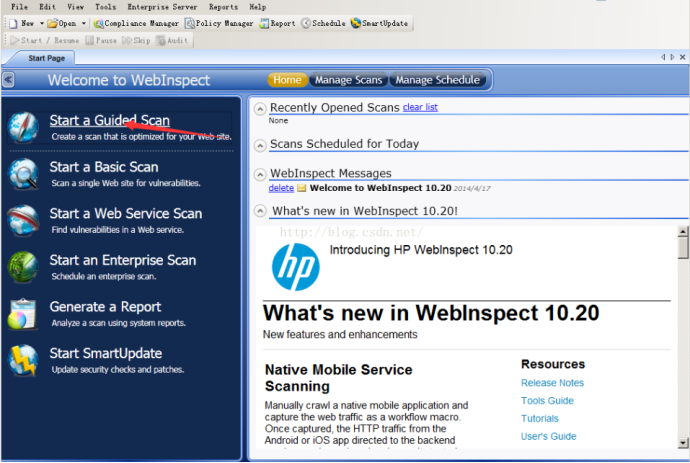The image size is (690, 463).
Task: Open the Enterprise Server menu
Action: pos(162,7)
